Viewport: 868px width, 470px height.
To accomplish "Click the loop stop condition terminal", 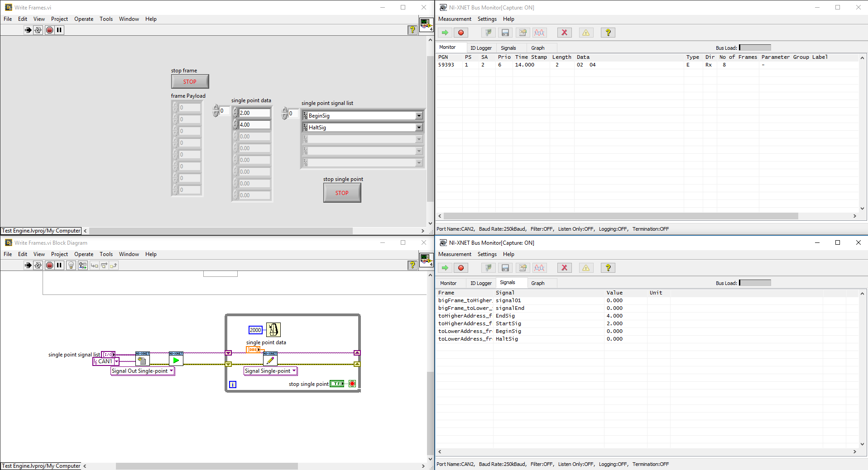I will pyautogui.click(x=352, y=384).
